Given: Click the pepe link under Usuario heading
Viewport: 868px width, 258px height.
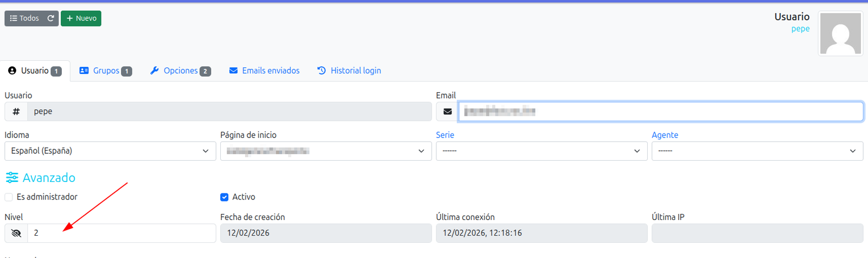Looking at the screenshot, I should 800,29.
